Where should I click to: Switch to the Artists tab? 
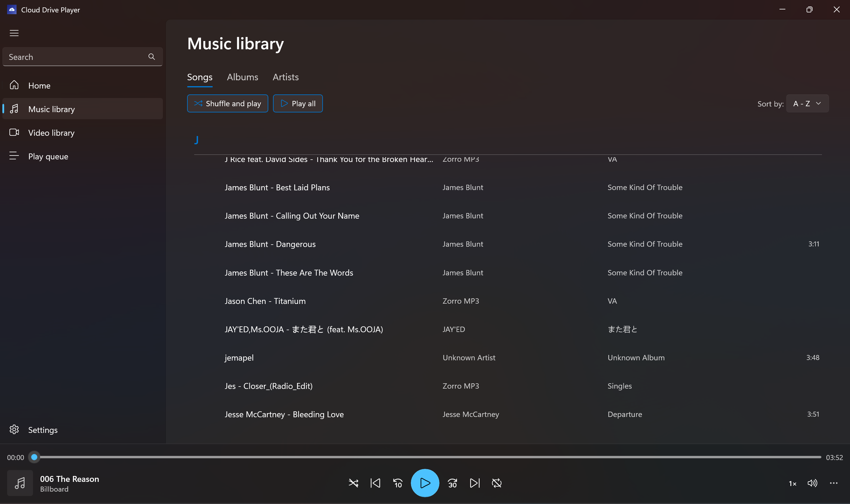click(285, 77)
